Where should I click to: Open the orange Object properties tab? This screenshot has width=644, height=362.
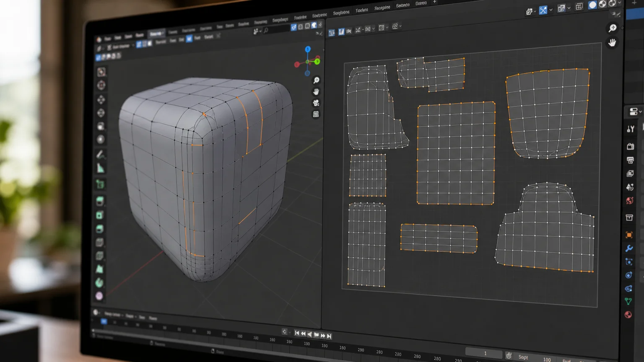click(x=629, y=235)
